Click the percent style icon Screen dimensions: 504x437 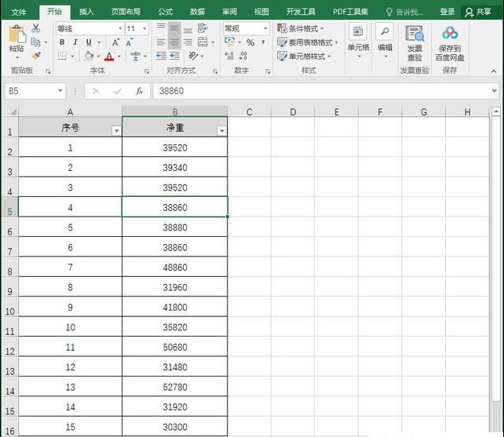click(250, 42)
